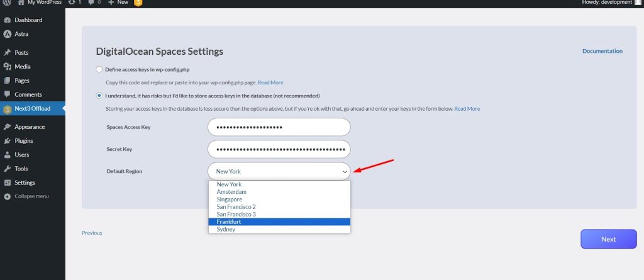Go back with the Previous link
This screenshot has height=280, width=644.
tap(92, 233)
